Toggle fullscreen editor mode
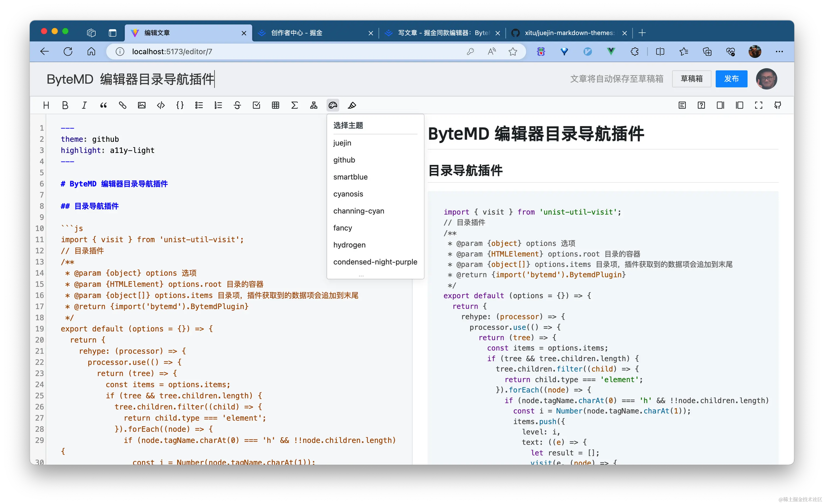824x504 pixels. 758,105
